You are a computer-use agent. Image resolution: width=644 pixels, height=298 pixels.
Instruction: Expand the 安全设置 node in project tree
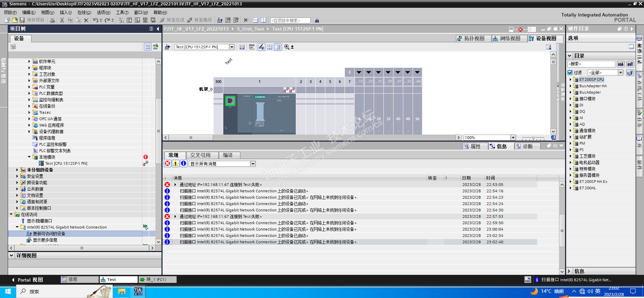pyautogui.click(x=17, y=176)
